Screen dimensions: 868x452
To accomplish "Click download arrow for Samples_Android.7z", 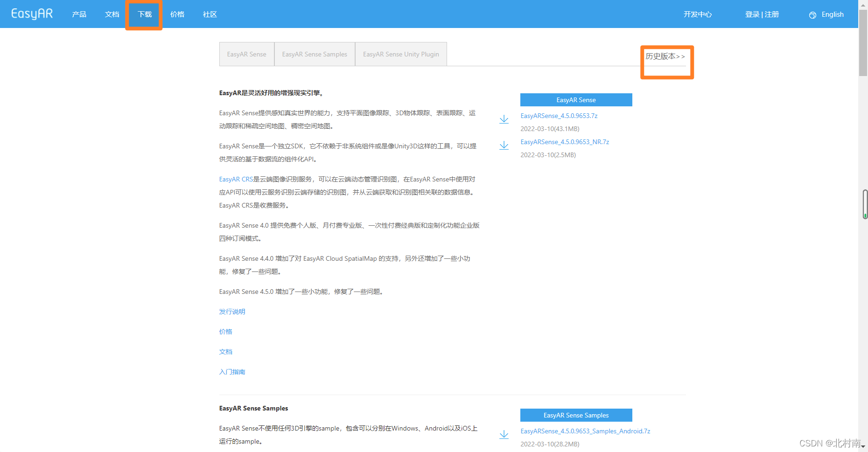I will (504, 435).
